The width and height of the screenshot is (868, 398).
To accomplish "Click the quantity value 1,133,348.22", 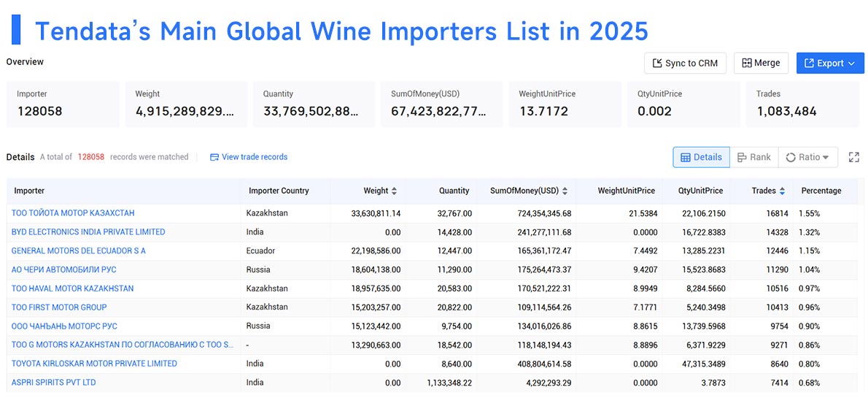I will point(449,383).
